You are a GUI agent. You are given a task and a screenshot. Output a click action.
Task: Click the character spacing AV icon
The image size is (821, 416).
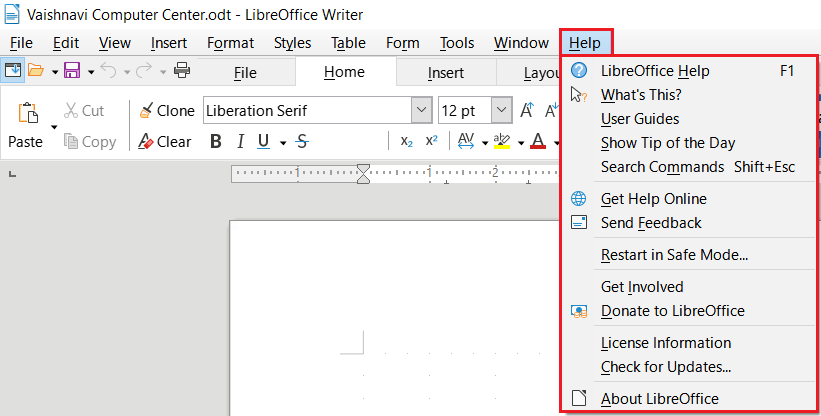point(466,141)
